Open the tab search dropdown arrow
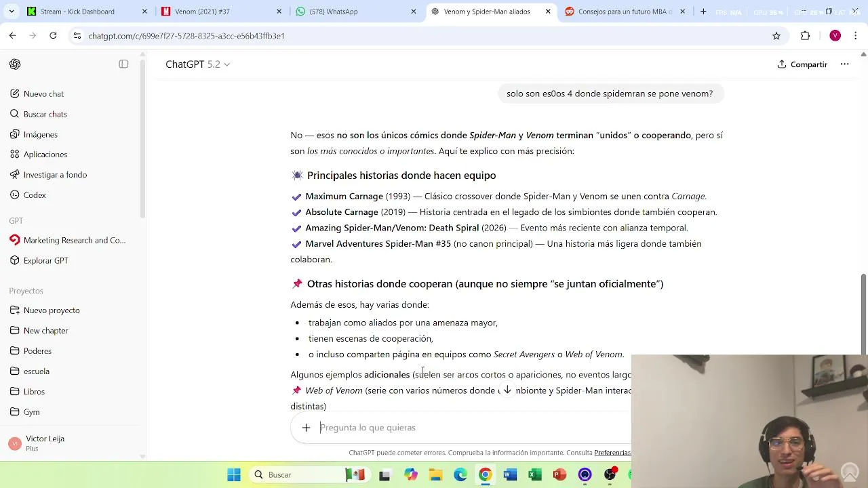This screenshot has width=868, height=488. (10, 12)
